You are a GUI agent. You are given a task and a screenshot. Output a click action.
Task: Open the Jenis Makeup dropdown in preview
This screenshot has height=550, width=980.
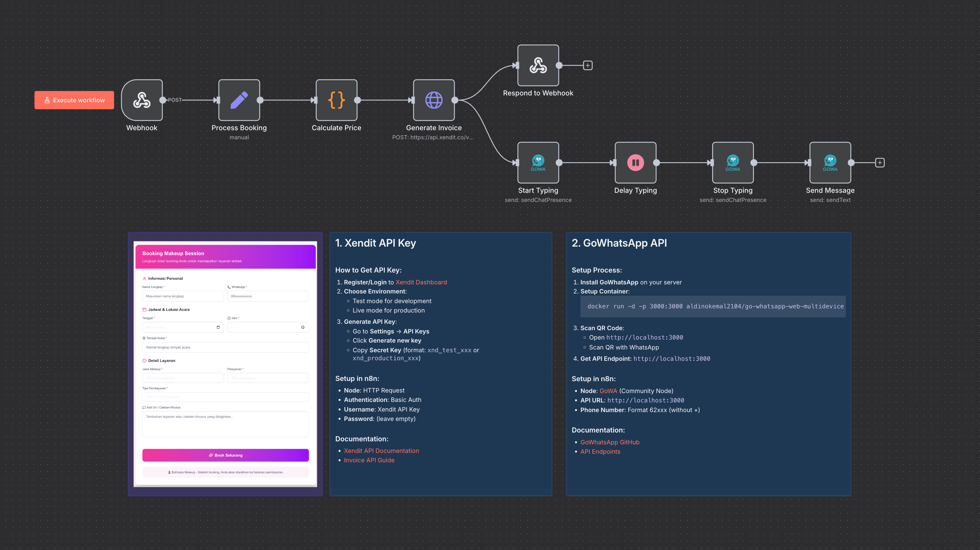tap(183, 378)
